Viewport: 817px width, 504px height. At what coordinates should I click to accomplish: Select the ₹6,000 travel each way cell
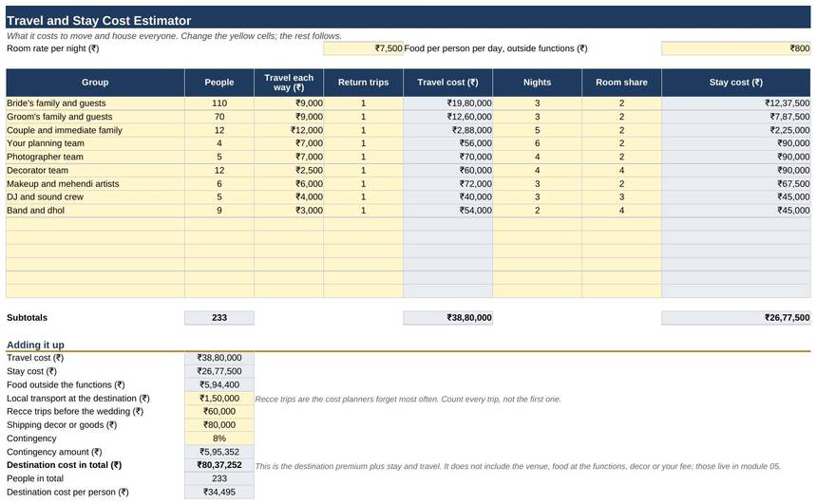[x=289, y=184]
